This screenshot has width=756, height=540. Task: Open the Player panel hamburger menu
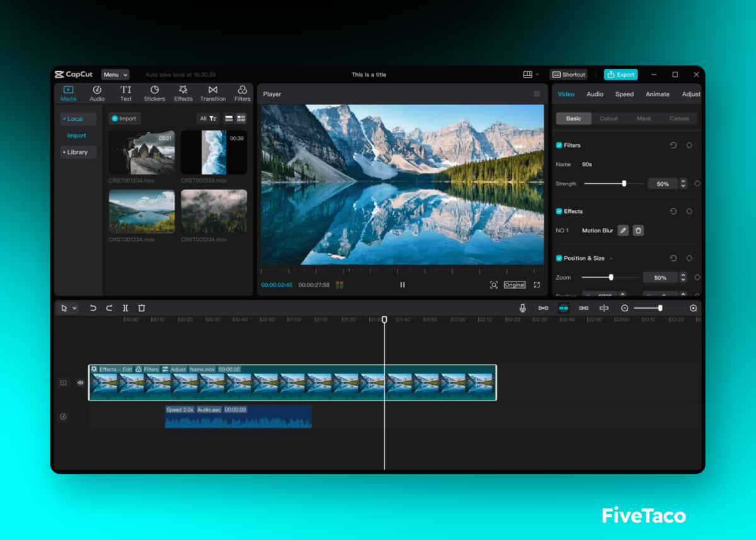[537, 94]
